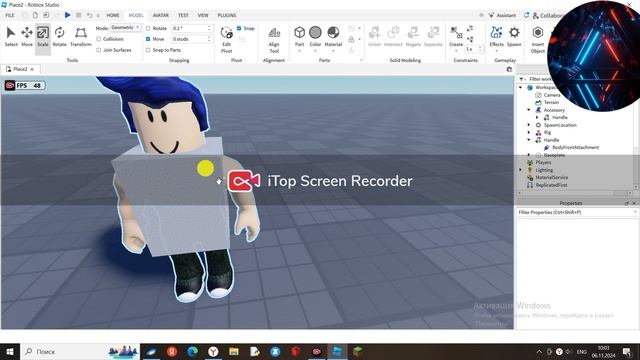Collapse the Workspace tree node
The height and width of the screenshot is (360, 640).
tap(520, 87)
